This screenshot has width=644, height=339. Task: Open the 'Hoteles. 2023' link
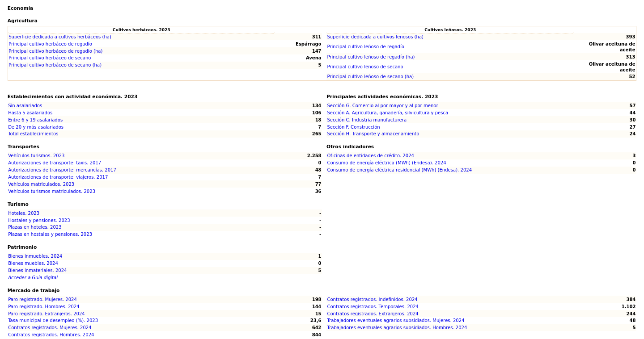(x=24, y=213)
